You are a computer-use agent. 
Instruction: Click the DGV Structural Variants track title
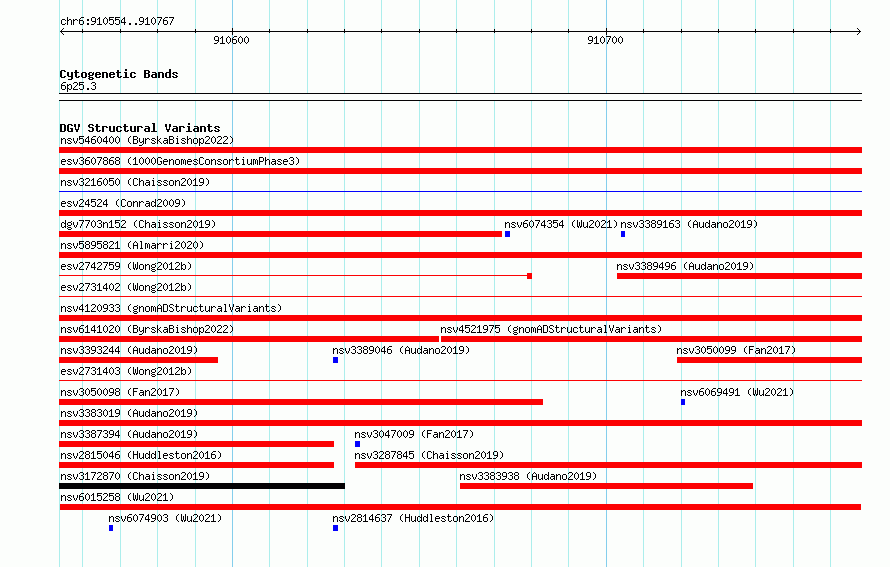pyautogui.click(x=140, y=128)
